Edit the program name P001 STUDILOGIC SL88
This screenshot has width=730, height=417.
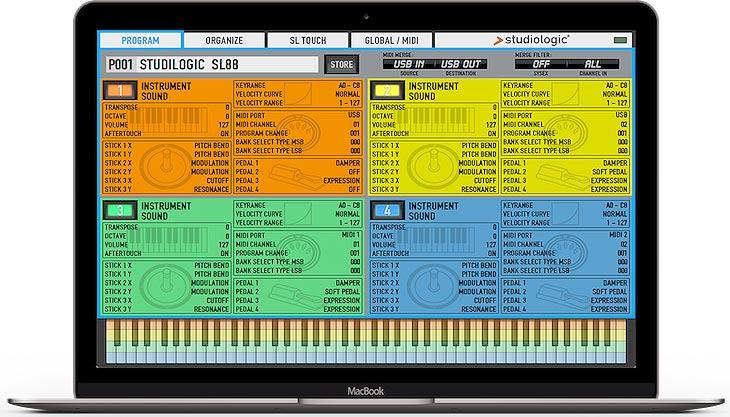coord(212,65)
